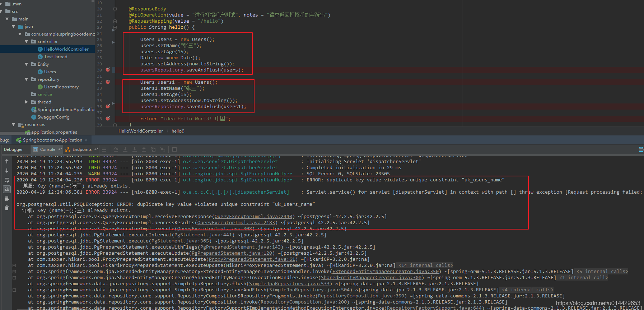Click hello() in the breadcrumb bar
This screenshot has width=644, height=310.
coord(178,131)
